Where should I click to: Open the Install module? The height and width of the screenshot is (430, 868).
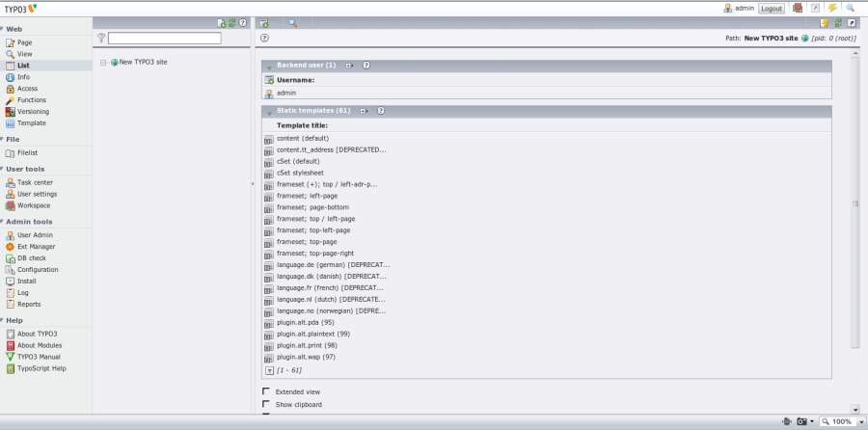27,282
